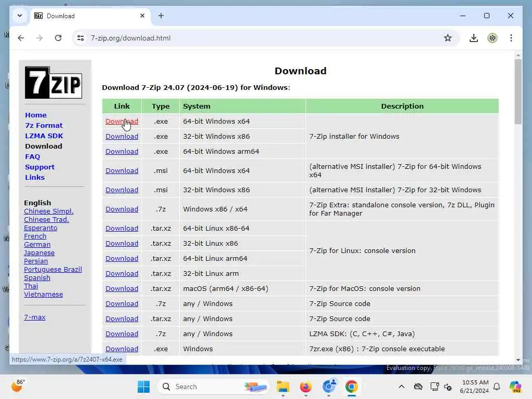Reload the 7-zip page
The width and height of the screenshot is (532, 399).
58,38
